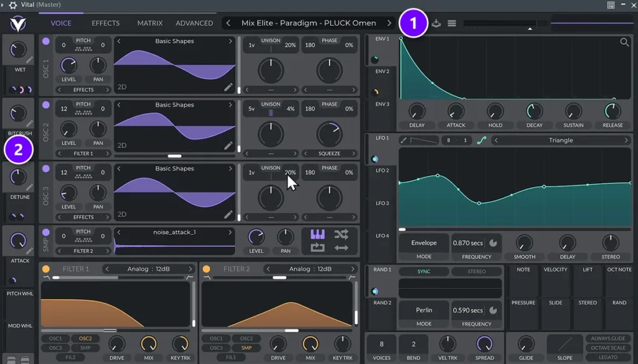Image resolution: width=638 pixels, height=364 pixels.
Task: Next filter type arrow on Filter 2
Action: click(x=353, y=269)
